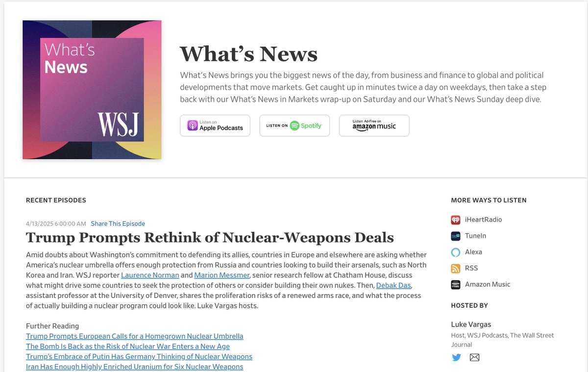Select the TuneIn text link
The width and height of the screenshot is (588, 372).
tap(475, 236)
